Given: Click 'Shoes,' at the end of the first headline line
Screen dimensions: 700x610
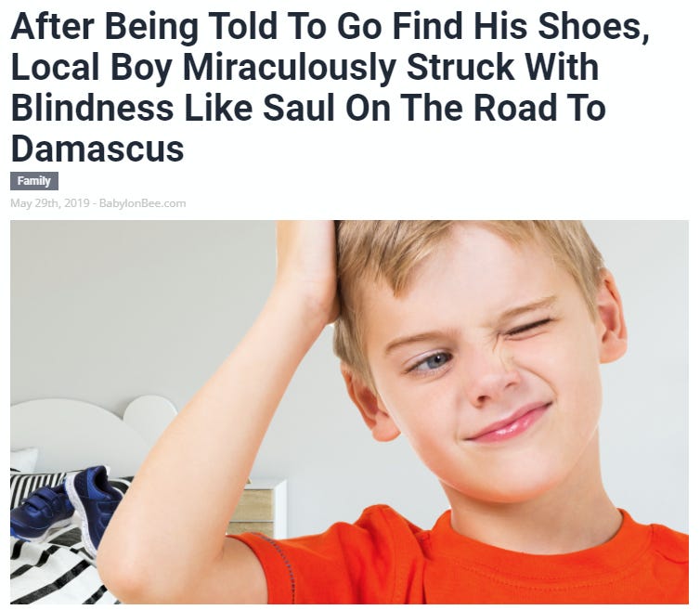Looking at the screenshot, I should point(594,27).
